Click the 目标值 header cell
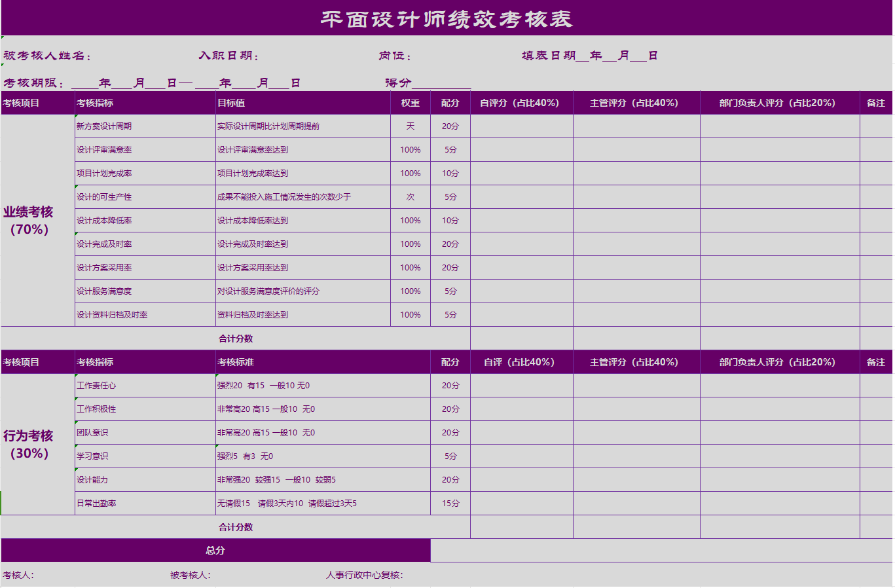Screen dimensions: 895x588 tap(303, 103)
